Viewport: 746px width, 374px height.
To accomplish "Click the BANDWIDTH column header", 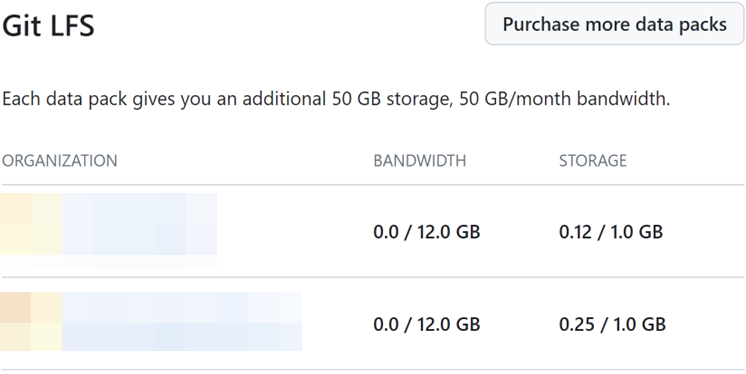I will (420, 161).
